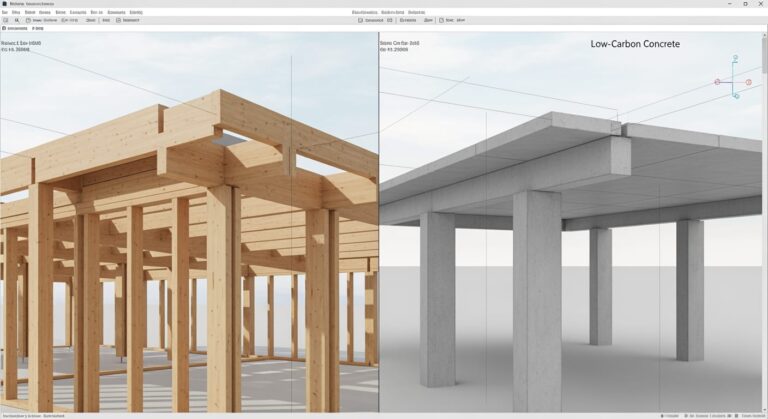The image size is (768, 419).
Task: Click the right red handle of the axis gizmo
Action: (x=748, y=82)
